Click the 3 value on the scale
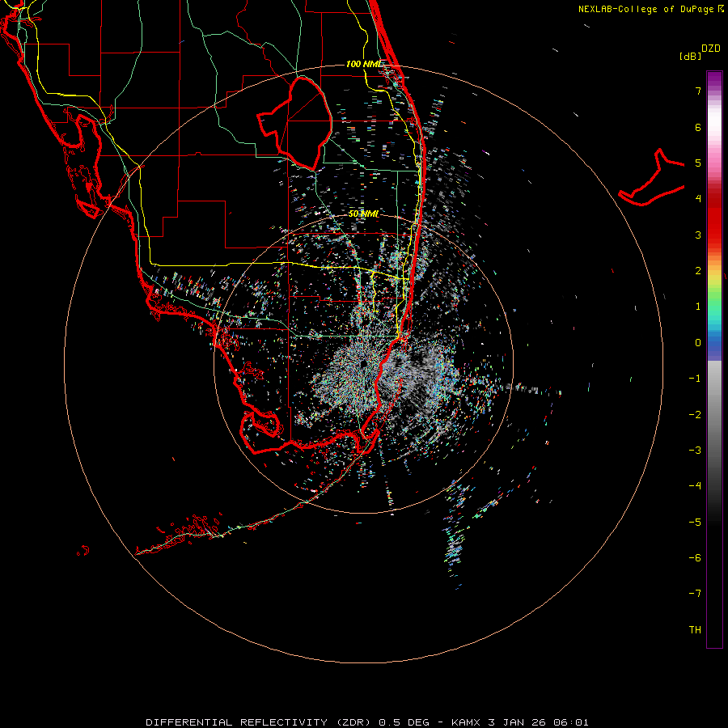This screenshot has height=728, width=728. (698, 235)
